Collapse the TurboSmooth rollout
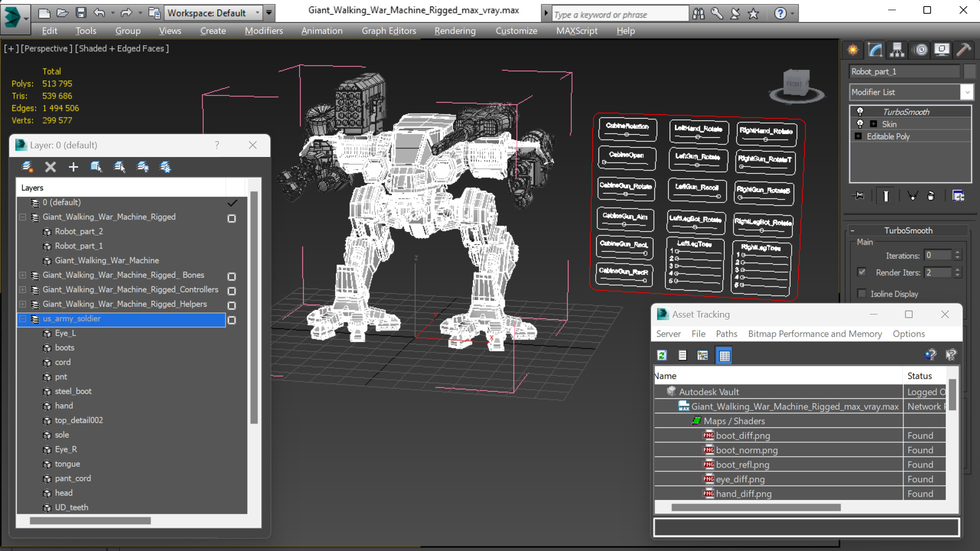 click(x=852, y=230)
